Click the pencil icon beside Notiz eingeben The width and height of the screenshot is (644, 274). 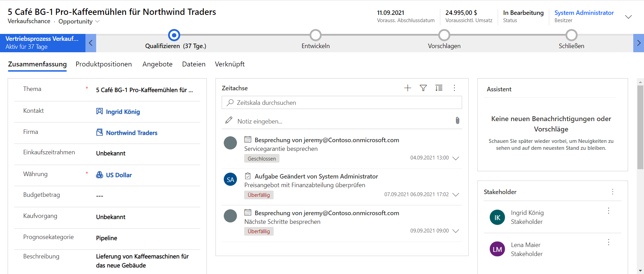tap(229, 120)
